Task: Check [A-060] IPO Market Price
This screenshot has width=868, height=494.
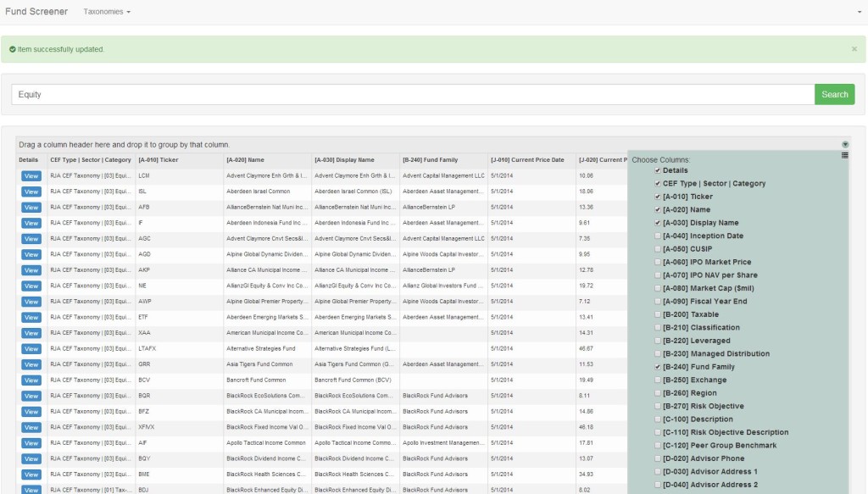Action: click(x=658, y=262)
